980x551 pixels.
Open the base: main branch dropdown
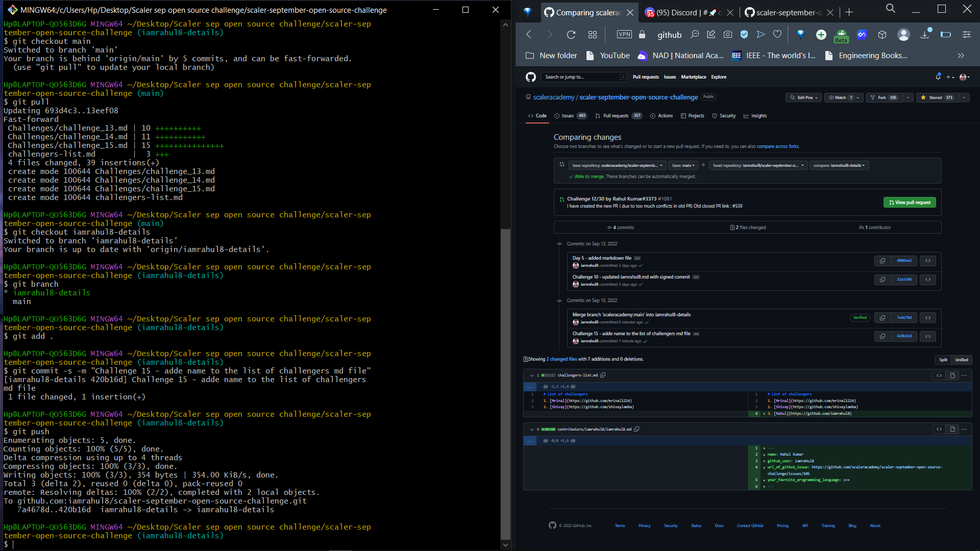coord(683,166)
